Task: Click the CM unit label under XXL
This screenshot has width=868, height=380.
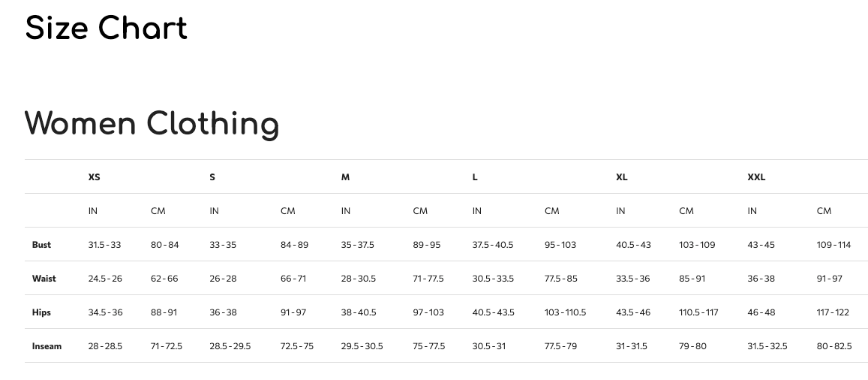Action: (x=824, y=211)
